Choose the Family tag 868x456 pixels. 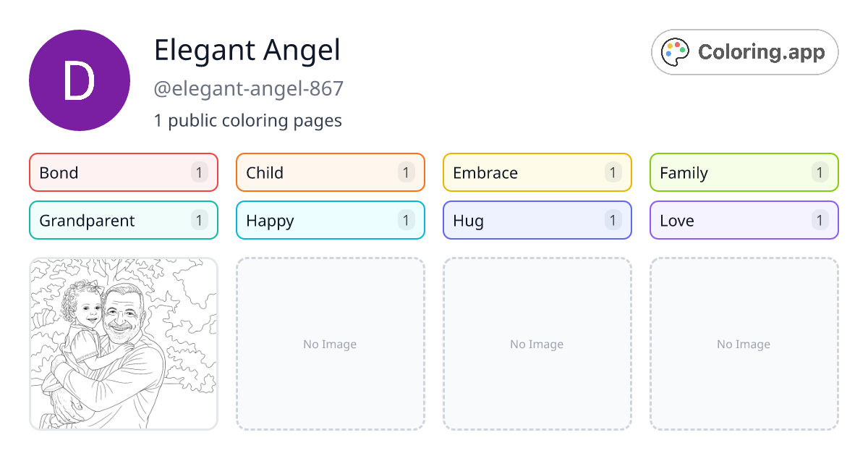click(744, 172)
